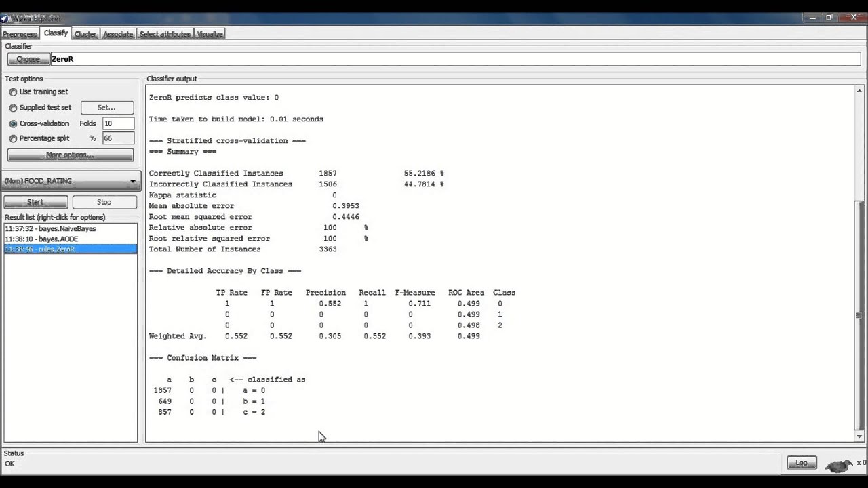Image resolution: width=868 pixels, height=488 pixels.
Task: Switch to the Preprocess tab
Action: coord(20,34)
